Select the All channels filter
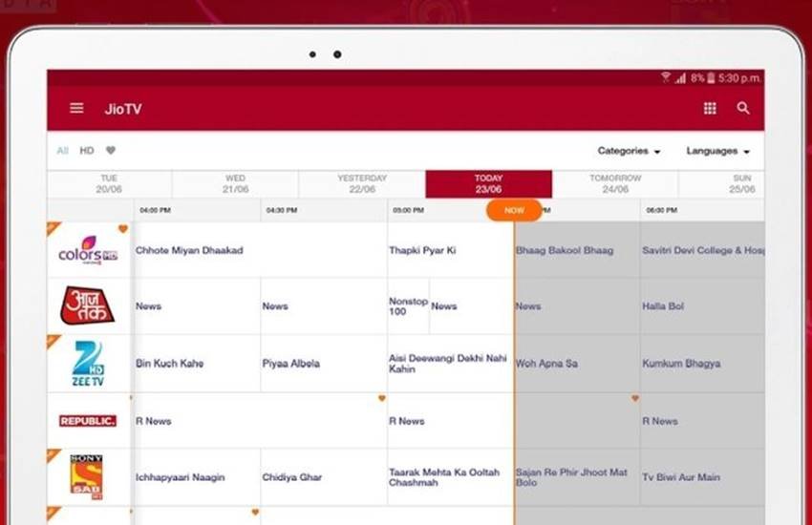 click(x=62, y=151)
